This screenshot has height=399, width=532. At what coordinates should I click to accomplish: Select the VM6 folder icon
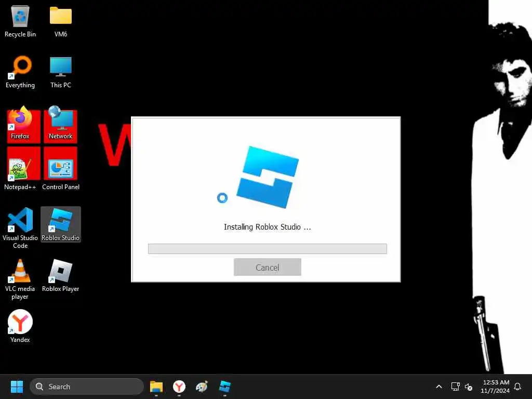tap(61, 21)
